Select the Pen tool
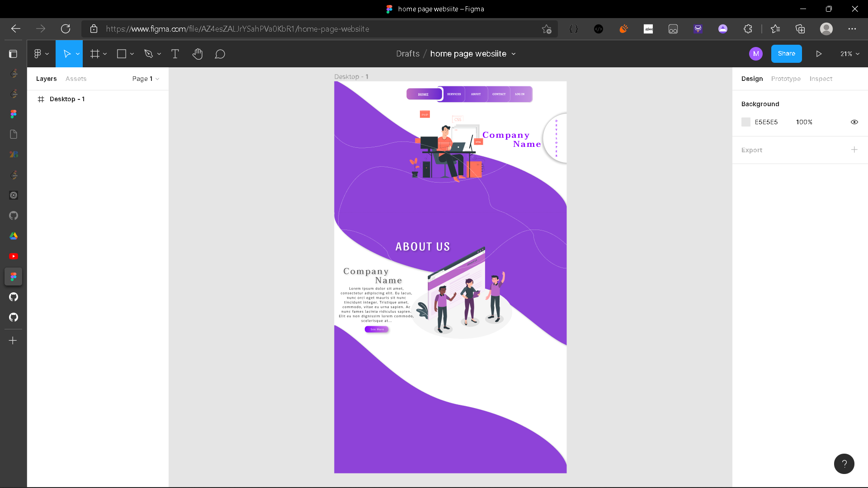The height and width of the screenshot is (488, 868). (149, 54)
